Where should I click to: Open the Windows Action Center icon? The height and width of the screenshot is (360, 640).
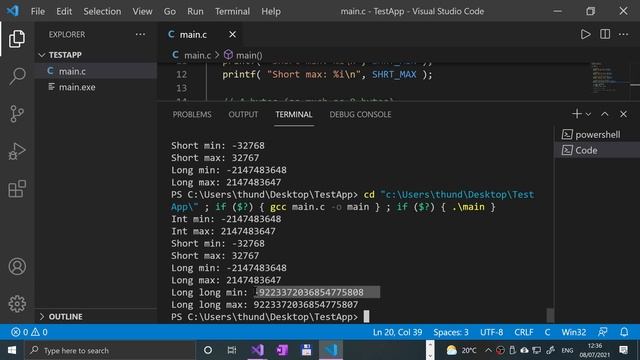tap(623, 350)
